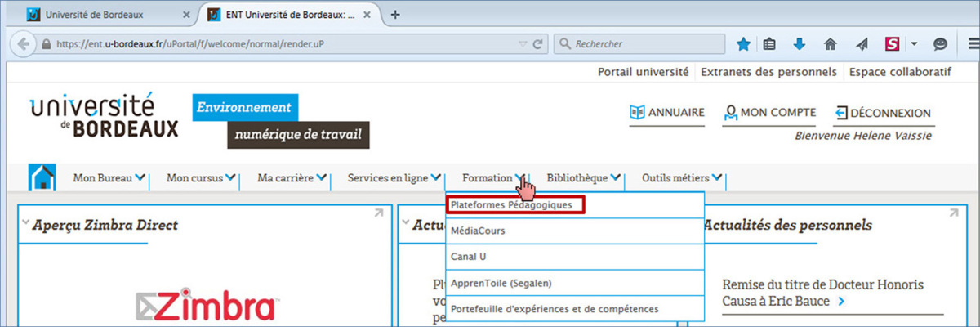Maximize Actualités des personnels panel arrow icon
This screenshot has height=327, width=980.
(952, 213)
